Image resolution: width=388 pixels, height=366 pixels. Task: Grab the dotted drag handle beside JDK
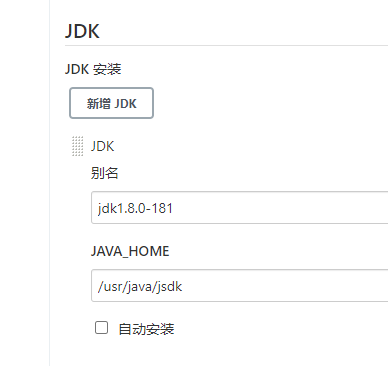pos(78,146)
